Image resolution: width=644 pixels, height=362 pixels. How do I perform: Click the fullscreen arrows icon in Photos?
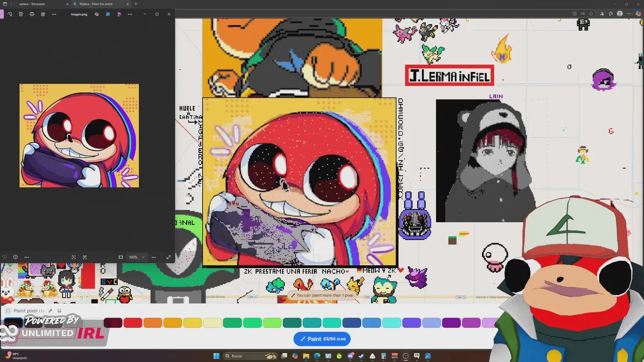point(168,257)
